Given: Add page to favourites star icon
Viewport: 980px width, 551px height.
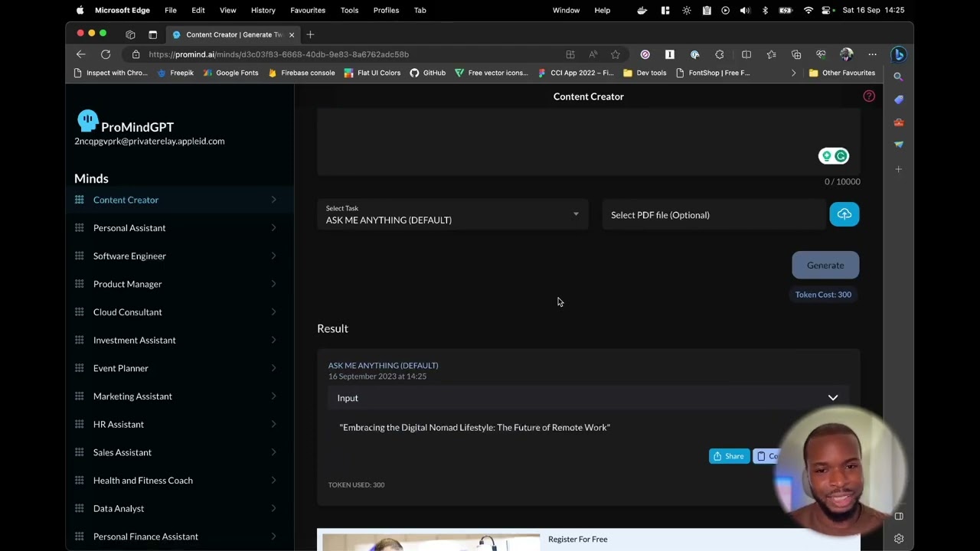Looking at the screenshot, I should 616,54.
